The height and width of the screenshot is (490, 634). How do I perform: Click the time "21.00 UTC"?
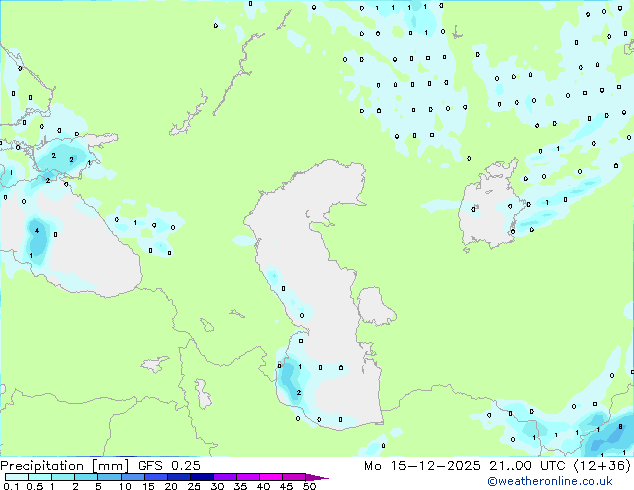[527, 466]
